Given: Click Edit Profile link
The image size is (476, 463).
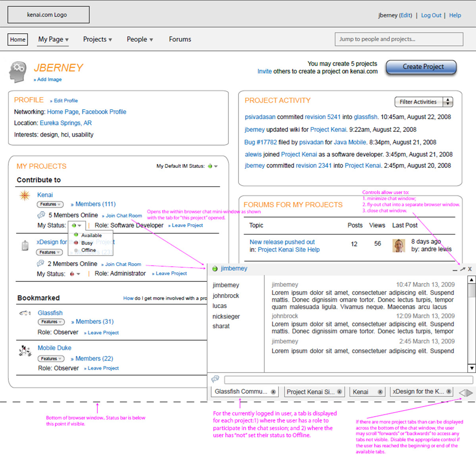Looking at the screenshot, I should click(x=64, y=100).
